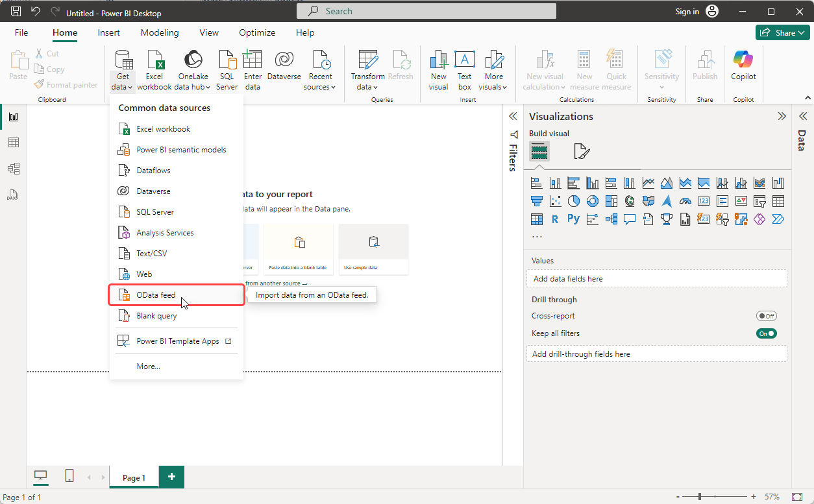This screenshot has width=814, height=504.
Task: Open the Power BI Template Apps link
Action: [x=177, y=341]
